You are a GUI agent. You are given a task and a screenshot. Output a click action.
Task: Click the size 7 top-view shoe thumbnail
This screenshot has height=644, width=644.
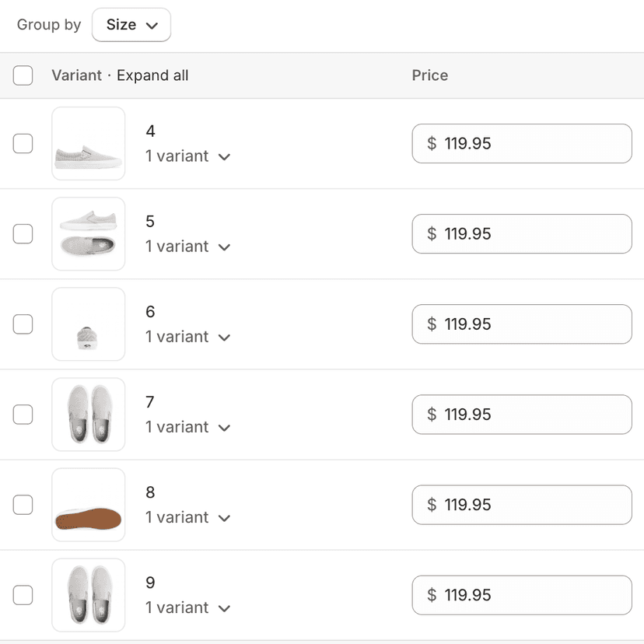pyautogui.click(x=89, y=415)
